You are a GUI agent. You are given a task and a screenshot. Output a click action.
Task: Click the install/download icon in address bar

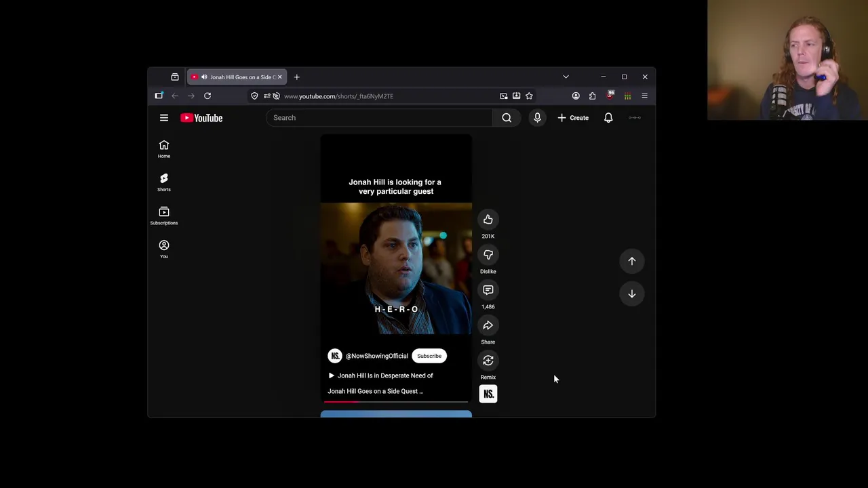tap(516, 96)
